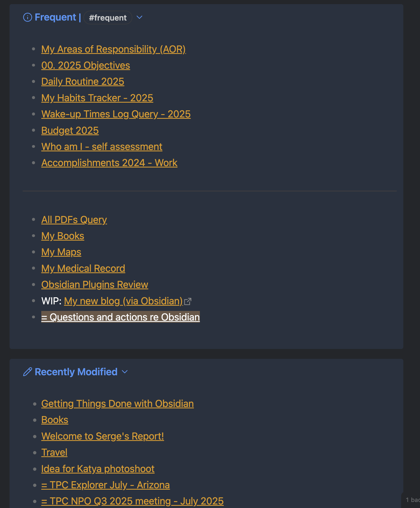Open Getting Things Done with Obsidian
The width and height of the screenshot is (420, 508).
pos(118,403)
